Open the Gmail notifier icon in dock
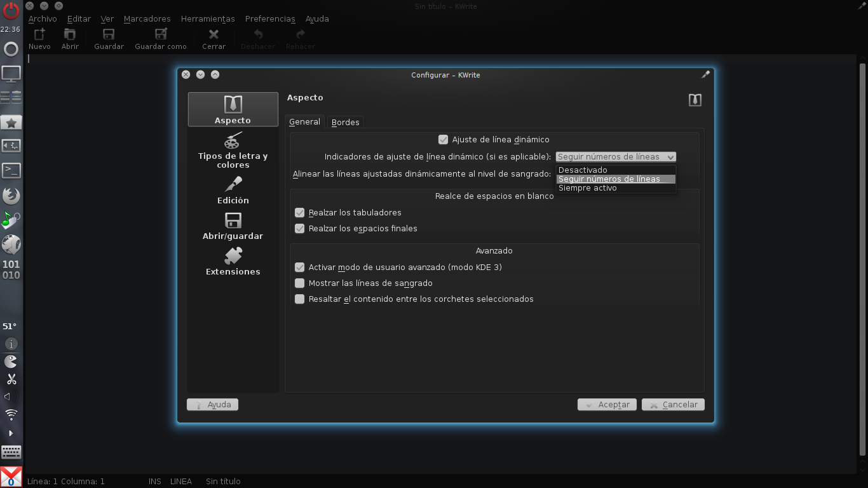This screenshot has width=868, height=488. 11,477
